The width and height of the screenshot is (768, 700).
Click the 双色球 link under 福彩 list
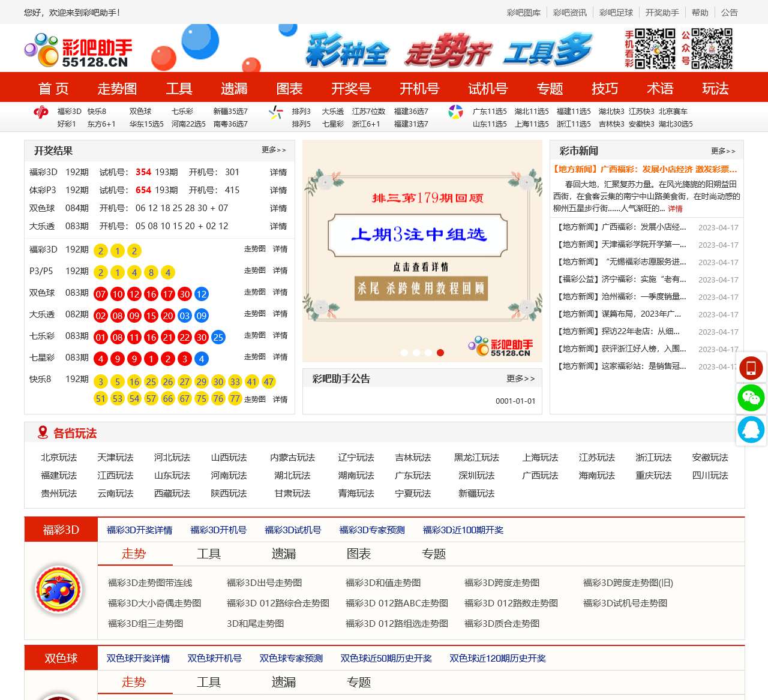(x=140, y=112)
